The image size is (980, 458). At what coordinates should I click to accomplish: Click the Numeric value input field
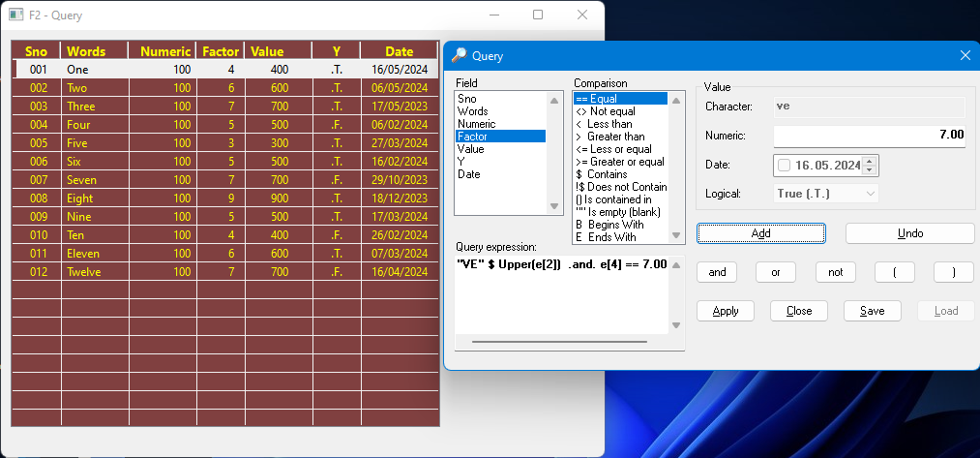pos(869,135)
